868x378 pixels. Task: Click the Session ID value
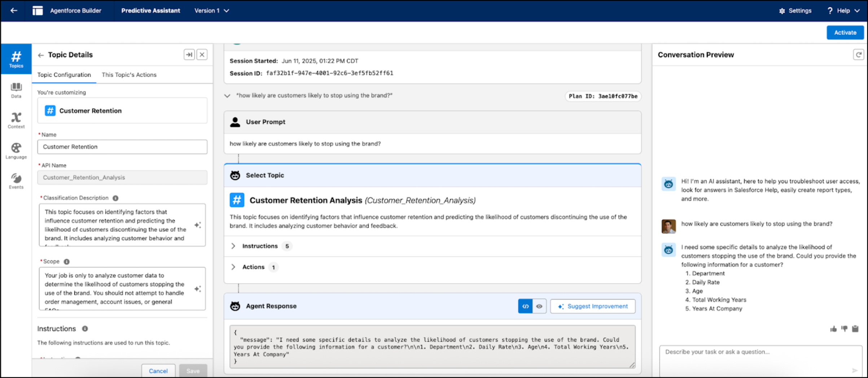330,73
